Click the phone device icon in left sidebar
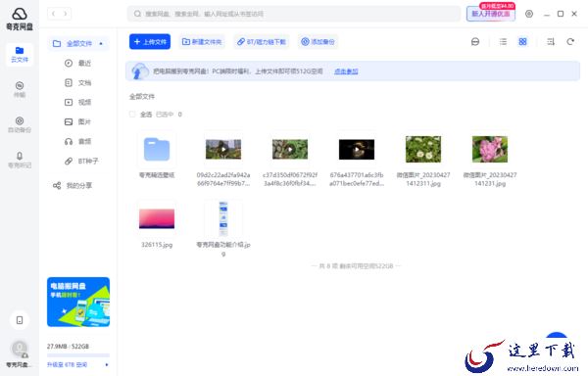 pyautogui.click(x=20, y=320)
